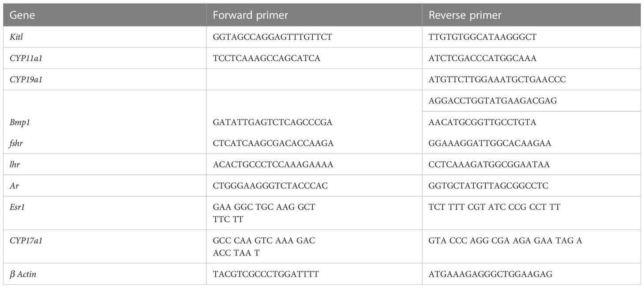Image resolution: width=644 pixels, height=288 pixels.
Task: Click the sequence AGGACCTGGTATGAAGACGAG
Action: 493,101
